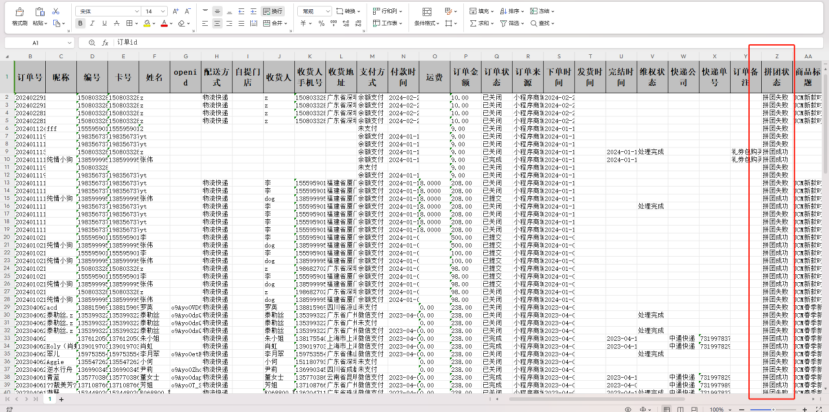Align cell content to top
Viewport: 829px width, 412px height.
[x=205, y=11]
